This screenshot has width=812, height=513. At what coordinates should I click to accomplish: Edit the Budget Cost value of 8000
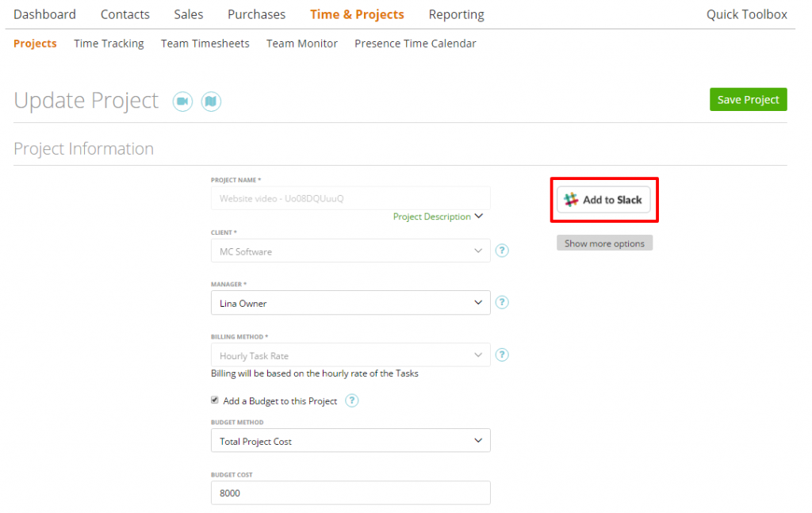pyautogui.click(x=351, y=492)
